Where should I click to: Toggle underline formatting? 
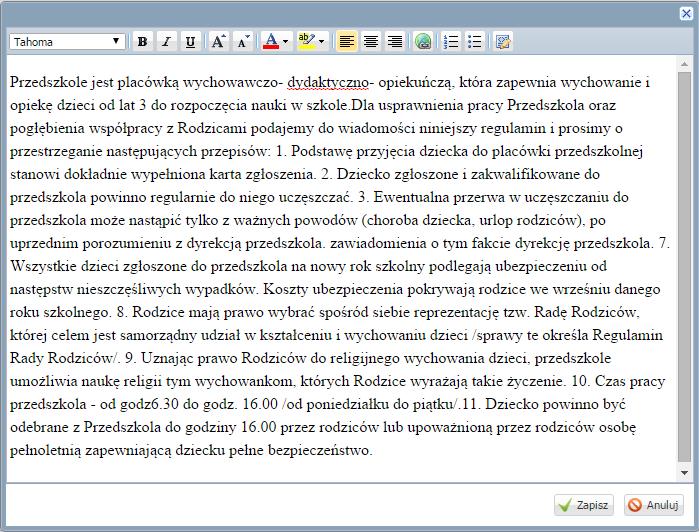(190, 42)
